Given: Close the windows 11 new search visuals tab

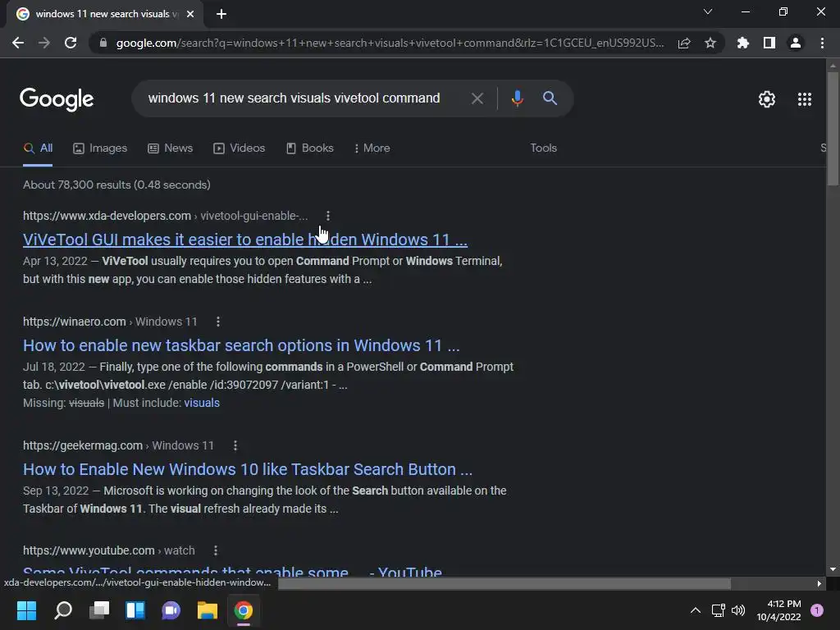Looking at the screenshot, I should pos(190,15).
